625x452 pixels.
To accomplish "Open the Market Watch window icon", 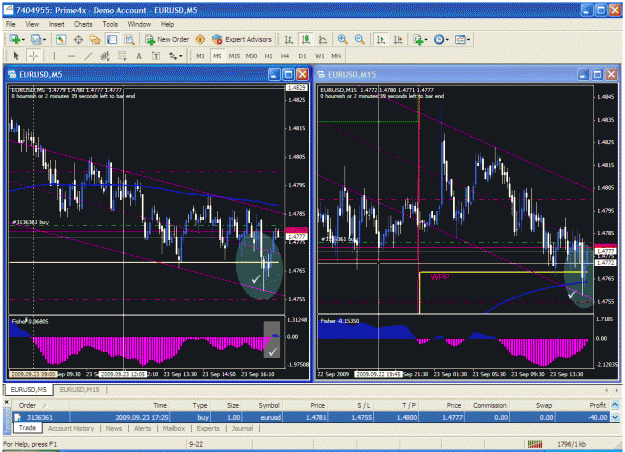I will [x=61, y=39].
